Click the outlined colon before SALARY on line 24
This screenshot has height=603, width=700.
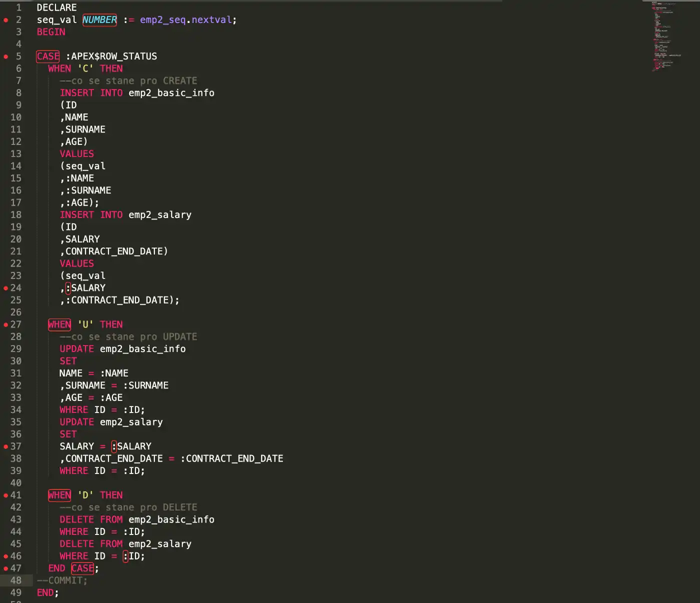pos(68,288)
